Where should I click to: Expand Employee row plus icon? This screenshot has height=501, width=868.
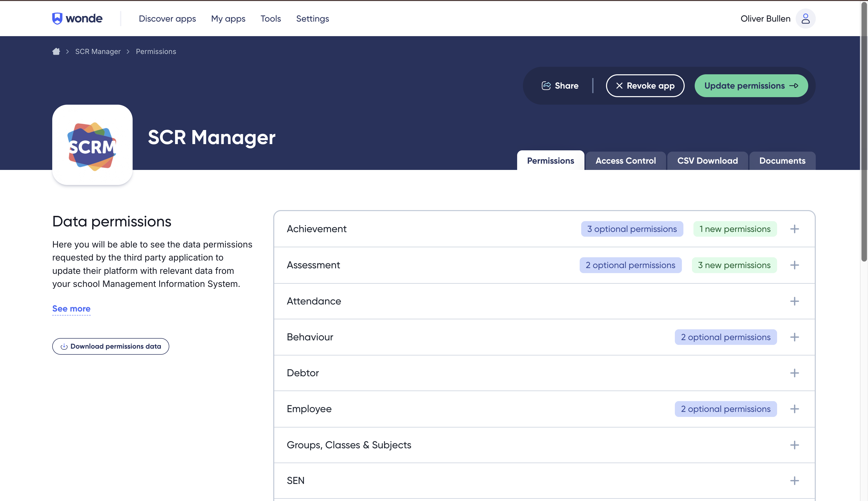coord(794,409)
